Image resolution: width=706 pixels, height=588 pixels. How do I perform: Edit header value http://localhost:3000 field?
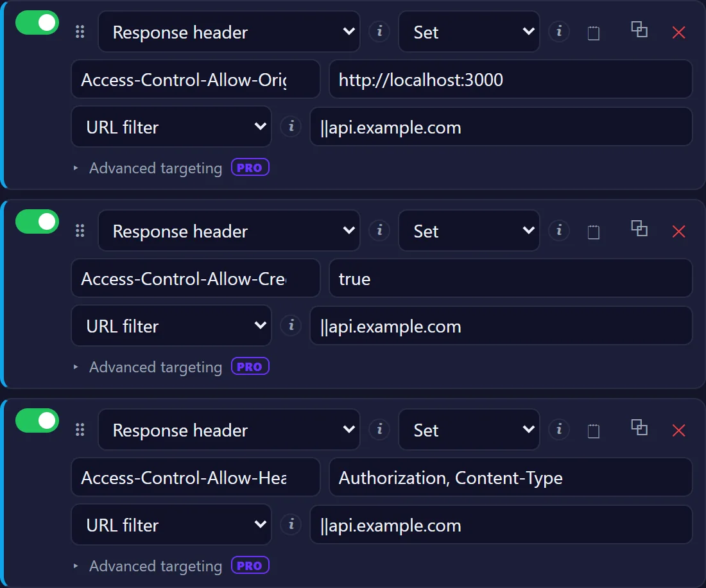pyautogui.click(x=511, y=79)
